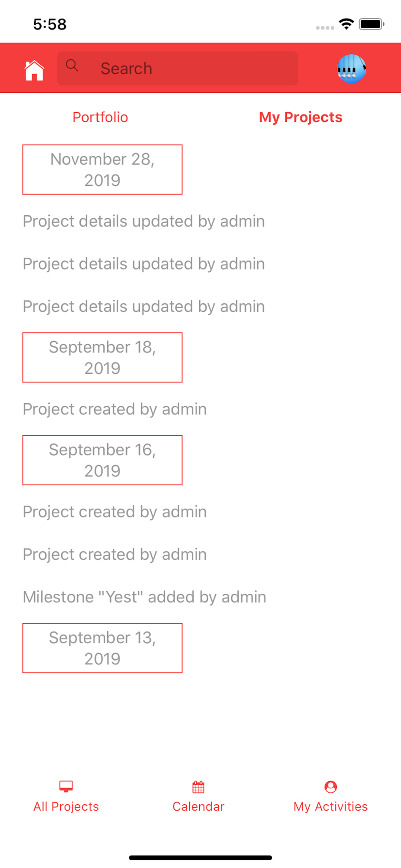Tap the battery indicator icon
401x868 pixels.
(371, 24)
